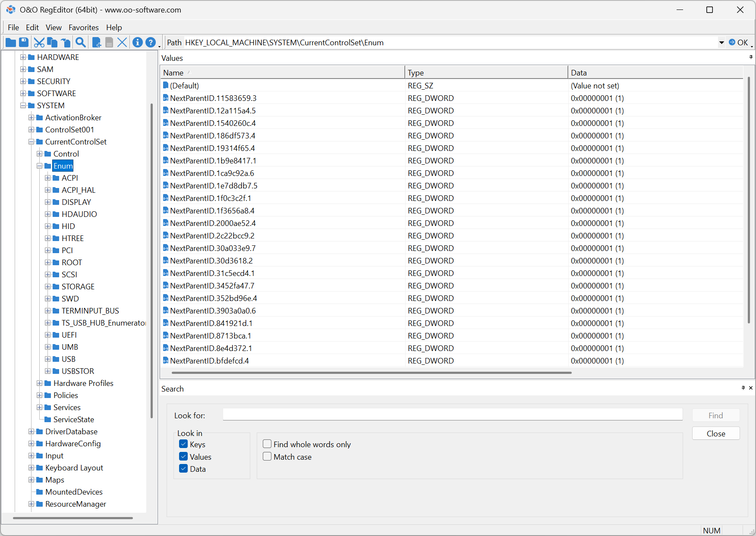The image size is (756, 536).
Task: Click the Save floppy disk toolbar icon
Action: tap(24, 42)
